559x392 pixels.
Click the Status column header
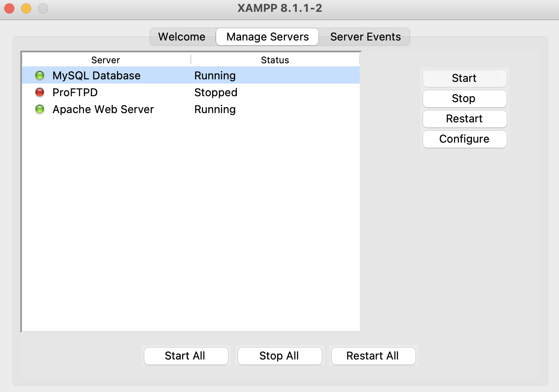pos(275,59)
